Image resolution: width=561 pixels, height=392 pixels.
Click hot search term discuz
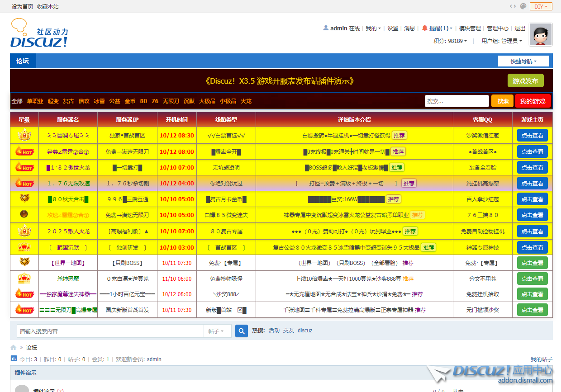point(305,331)
